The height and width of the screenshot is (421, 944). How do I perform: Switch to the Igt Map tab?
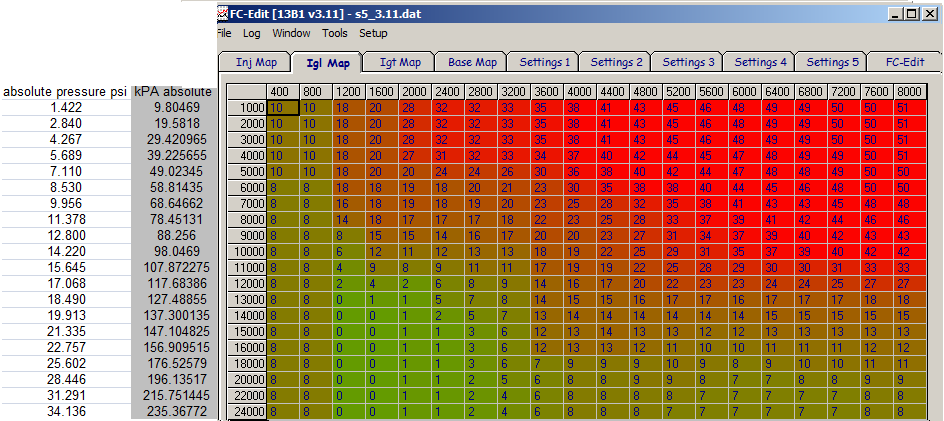[400, 62]
